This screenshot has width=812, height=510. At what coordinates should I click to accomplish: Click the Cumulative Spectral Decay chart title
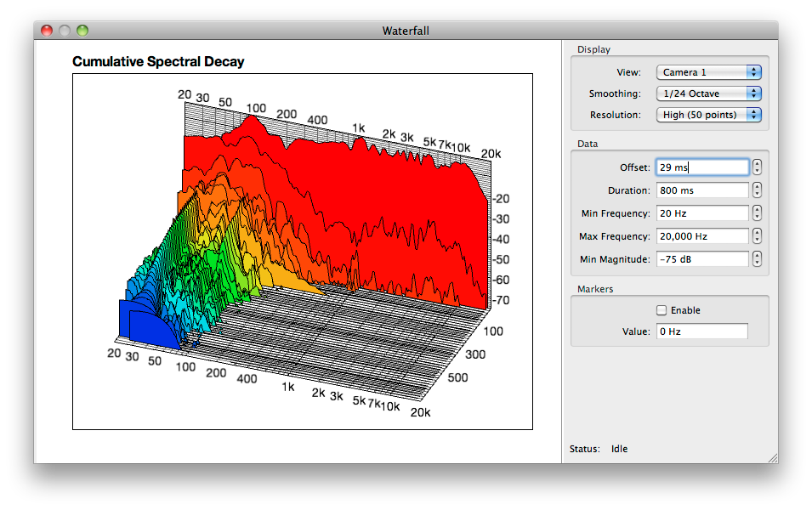158,61
